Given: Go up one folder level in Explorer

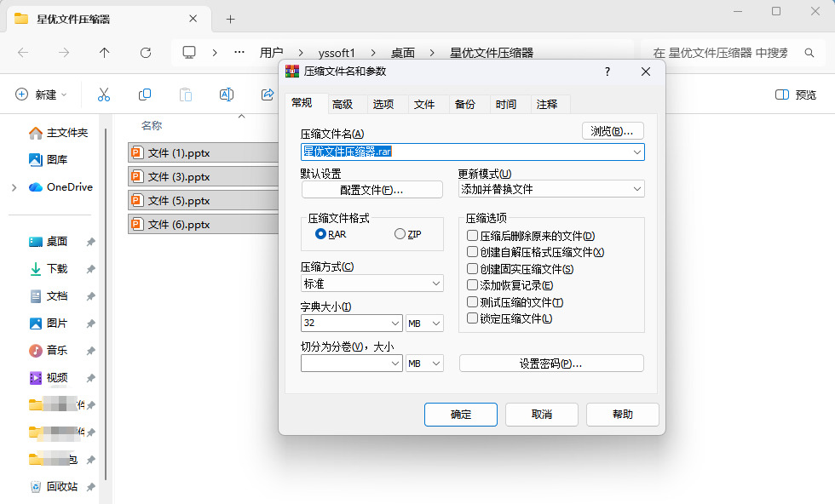Looking at the screenshot, I should tap(104, 53).
